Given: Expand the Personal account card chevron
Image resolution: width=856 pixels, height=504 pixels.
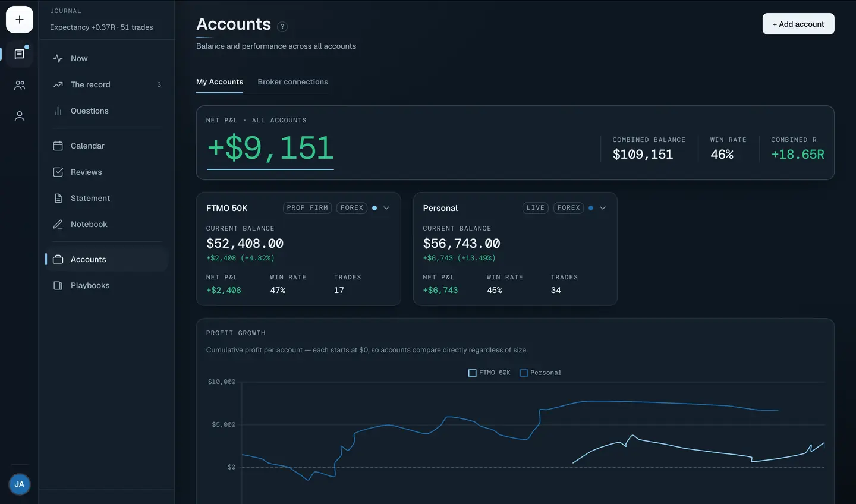Looking at the screenshot, I should tap(603, 208).
